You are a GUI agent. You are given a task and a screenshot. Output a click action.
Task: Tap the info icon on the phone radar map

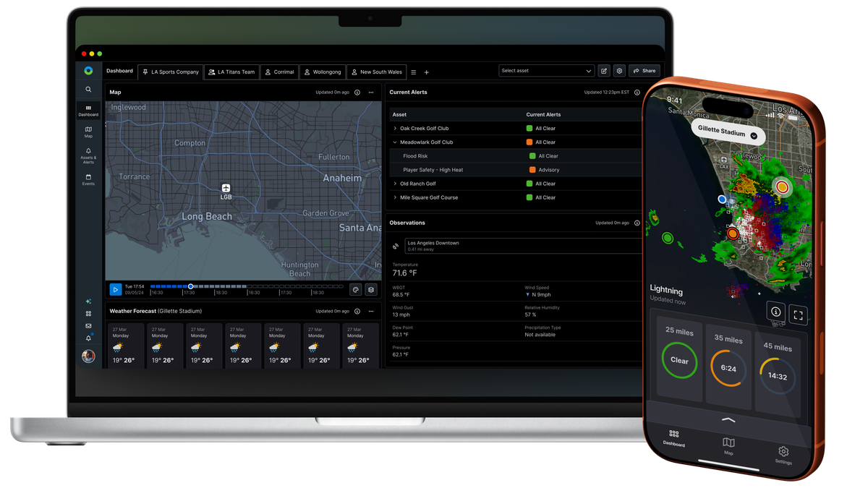(775, 313)
